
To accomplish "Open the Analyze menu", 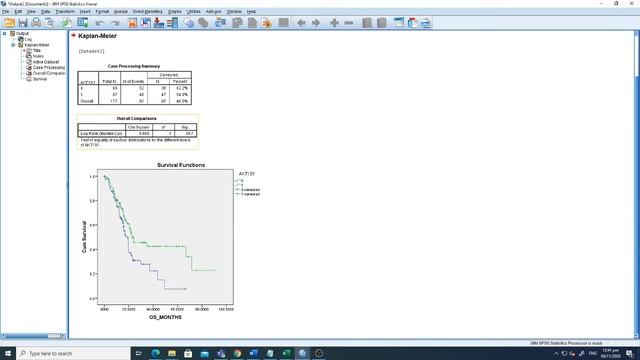I will pyautogui.click(x=121, y=11).
